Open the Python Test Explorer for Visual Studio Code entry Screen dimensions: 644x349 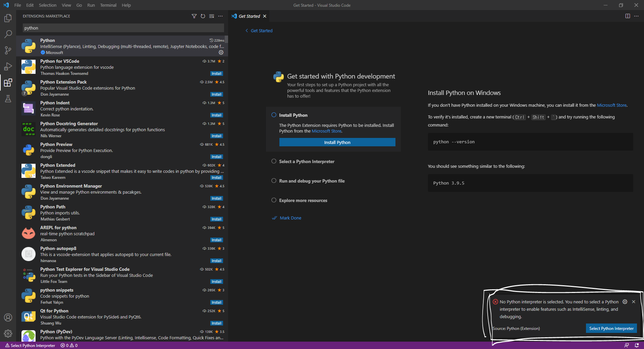click(122, 275)
